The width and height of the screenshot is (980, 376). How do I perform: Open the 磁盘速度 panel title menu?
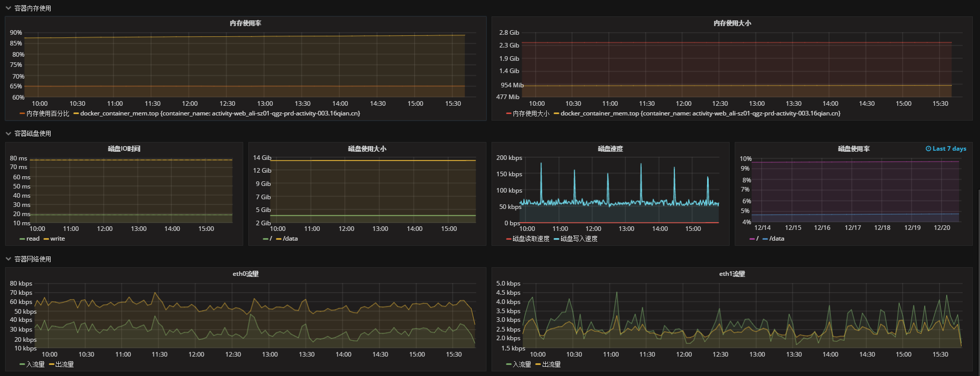pos(611,149)
